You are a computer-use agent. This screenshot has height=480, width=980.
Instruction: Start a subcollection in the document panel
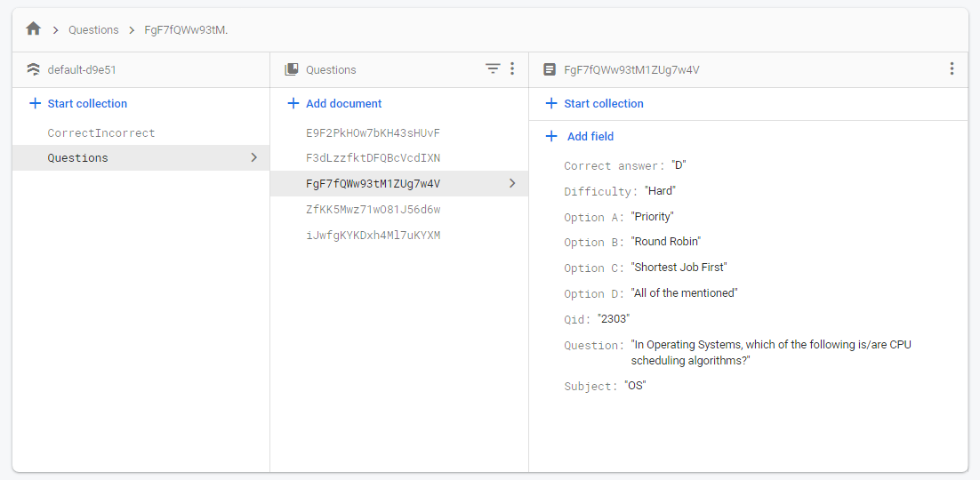[x=603, y=103]
